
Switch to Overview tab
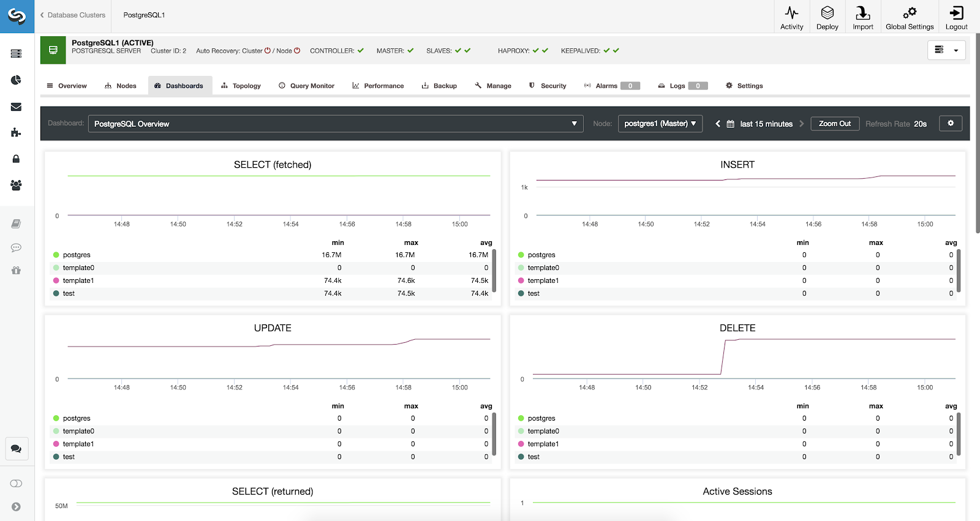pos(67,86)
